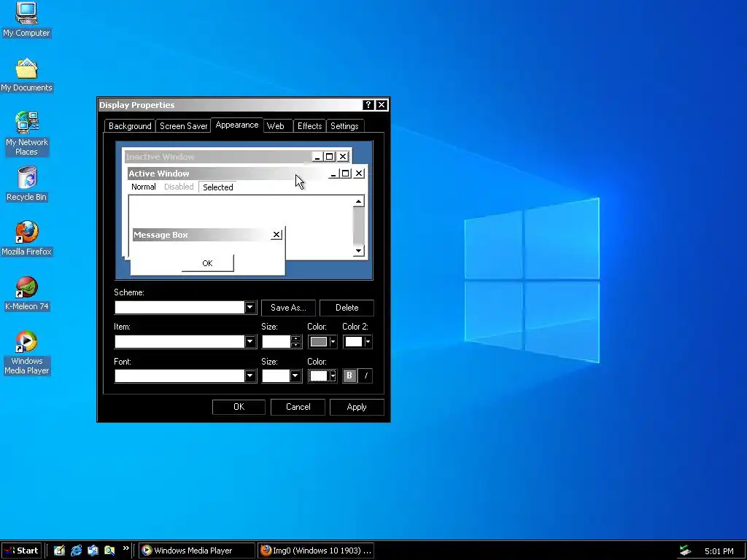Open My Documents folder icon
This screenshot has width=747, height=560.
pos(26,75)
